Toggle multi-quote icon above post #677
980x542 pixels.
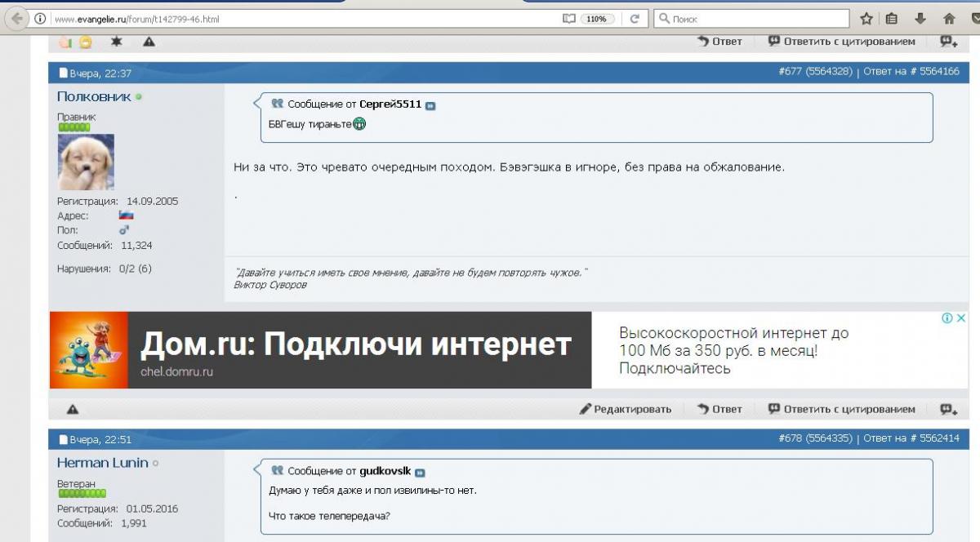(x=947, y=41)
